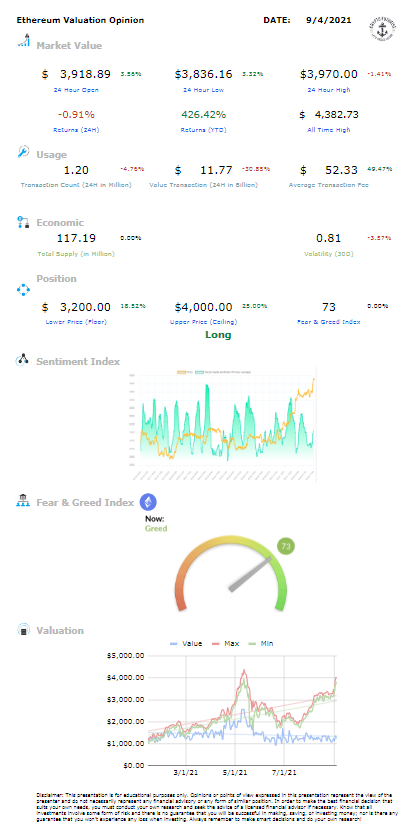Click the Sentiment Index icon
The height and width of the screenshot is (839, 417).
23,360
